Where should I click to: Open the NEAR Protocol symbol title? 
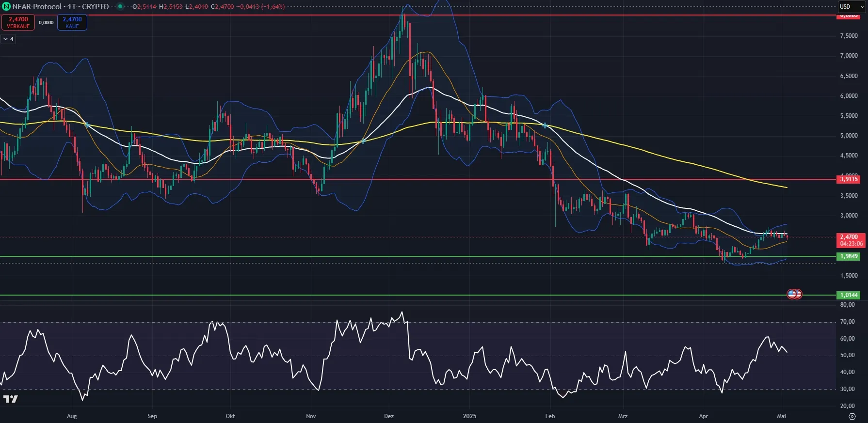[x=61, y=7]
